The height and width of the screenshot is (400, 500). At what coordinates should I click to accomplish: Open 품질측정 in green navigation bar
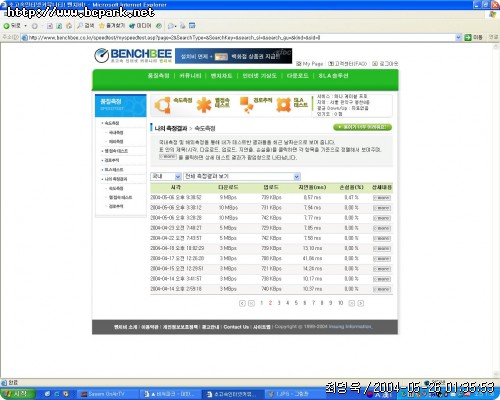(x=158, y=76)
